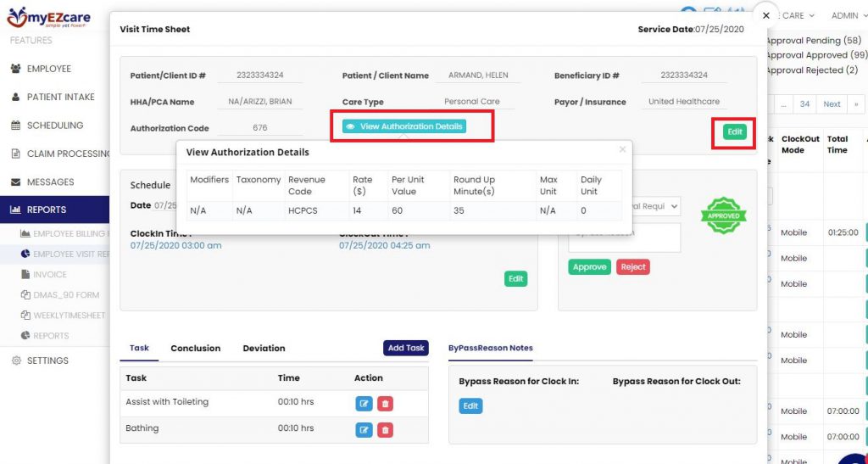The width and height of the screenshot is (868, 464).
Task: Click the Authorization Code field
Action: click(x=259, y=128)
